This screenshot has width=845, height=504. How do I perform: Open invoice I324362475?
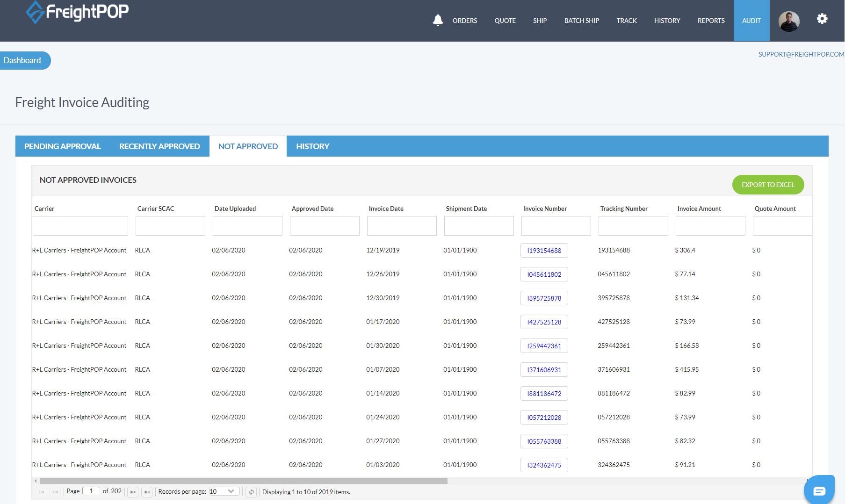pos(544,465)
